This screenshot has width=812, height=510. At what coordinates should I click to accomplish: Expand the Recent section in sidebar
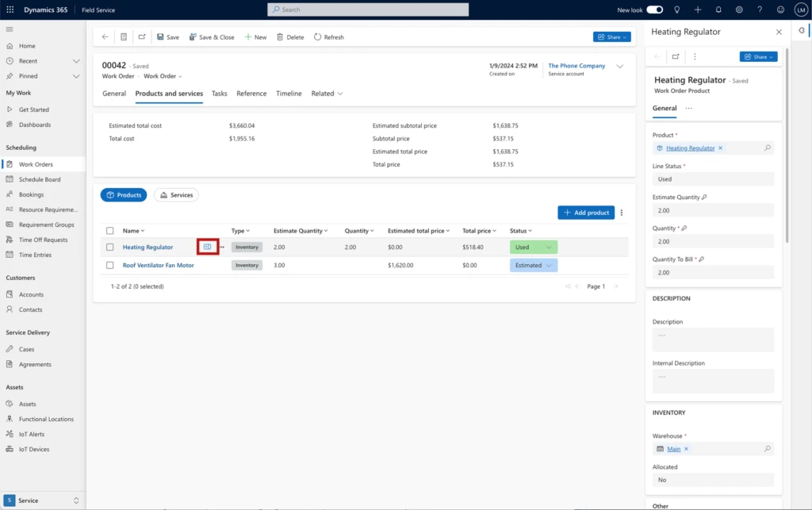pyautogui.click(x=76, y=61)
